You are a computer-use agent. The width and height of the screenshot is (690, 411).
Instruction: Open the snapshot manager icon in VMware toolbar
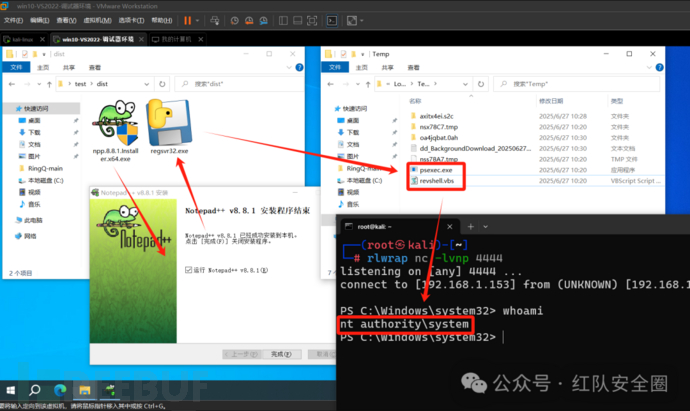(264, 21)
